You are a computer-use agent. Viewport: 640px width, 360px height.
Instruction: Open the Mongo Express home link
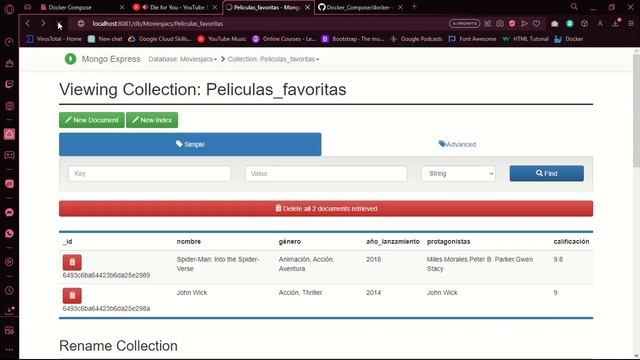tap(111, 59)
